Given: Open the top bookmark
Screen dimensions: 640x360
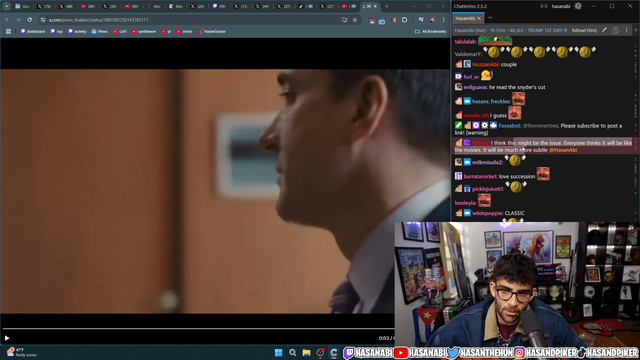Looking at the screenshot, I should 56,31.
